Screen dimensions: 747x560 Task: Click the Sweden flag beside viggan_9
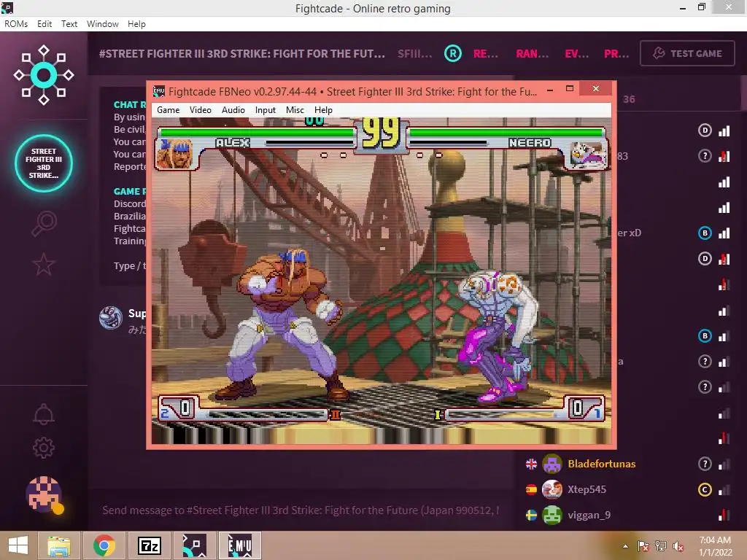point(531,516)
